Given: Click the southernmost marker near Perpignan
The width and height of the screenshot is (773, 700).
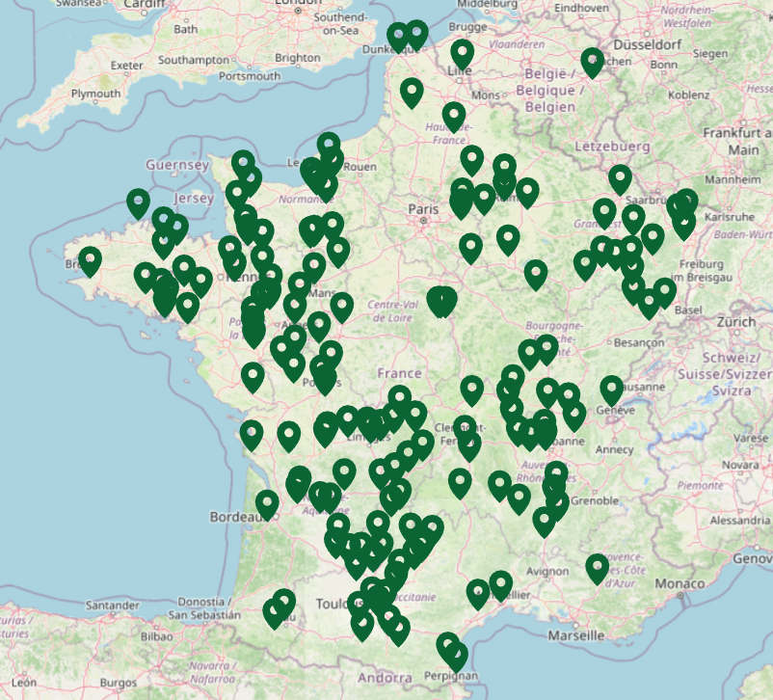Looking at the screenshot, I should point(455,657).
